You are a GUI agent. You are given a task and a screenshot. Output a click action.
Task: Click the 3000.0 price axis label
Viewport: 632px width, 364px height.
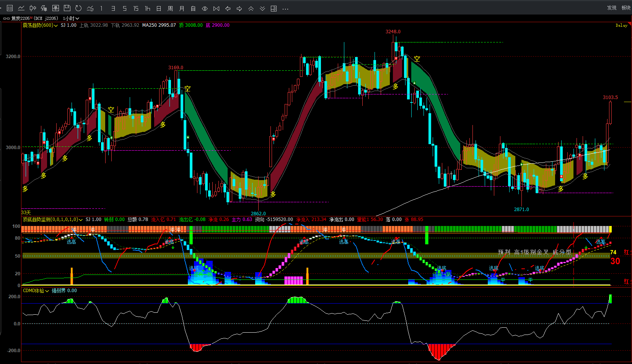click(13, 148)
